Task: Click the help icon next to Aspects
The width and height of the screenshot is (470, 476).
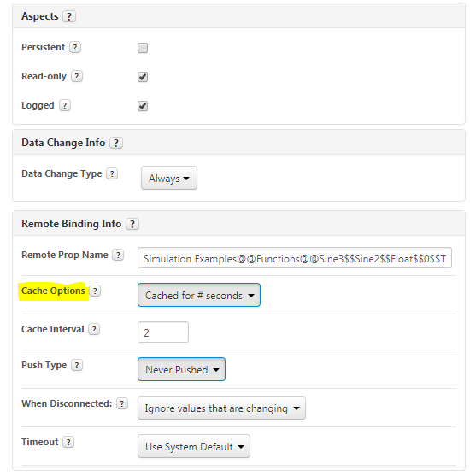Action: [69, 16]
